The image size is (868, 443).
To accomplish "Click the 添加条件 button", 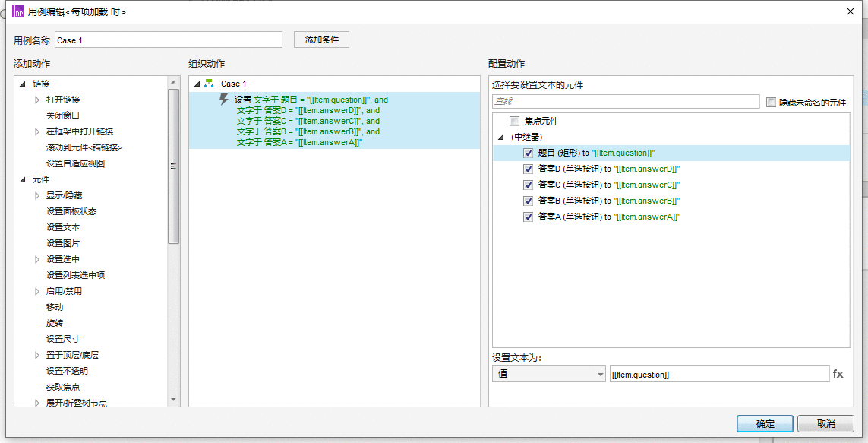I will point(322,40).
